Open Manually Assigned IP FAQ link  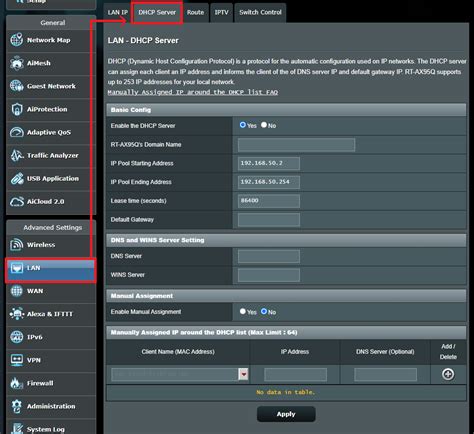tap(193, 92)
